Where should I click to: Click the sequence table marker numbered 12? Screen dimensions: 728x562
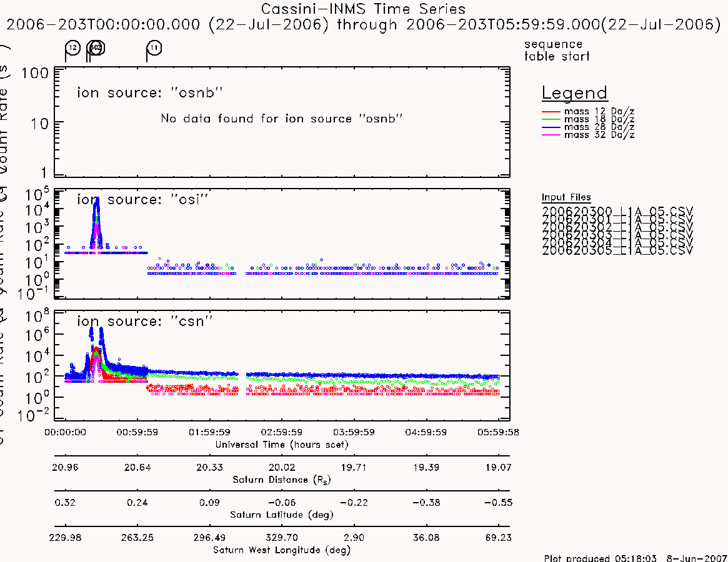click(x=73, y=48)
